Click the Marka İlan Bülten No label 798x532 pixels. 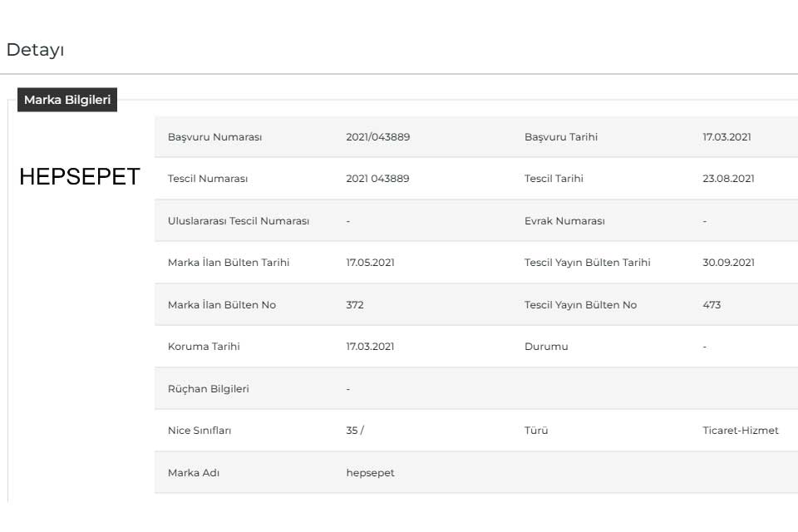pyautogui.click(x=222, y=305)
